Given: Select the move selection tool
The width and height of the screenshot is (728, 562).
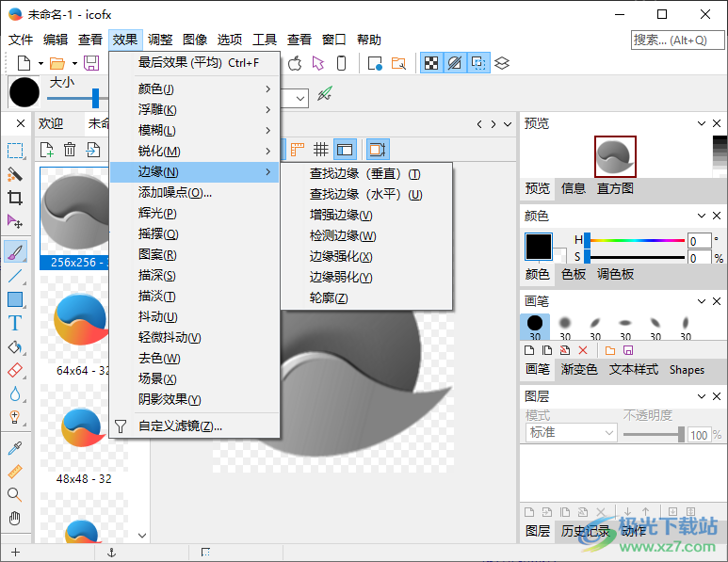Looking at the screenshot, I should point(15,221).
